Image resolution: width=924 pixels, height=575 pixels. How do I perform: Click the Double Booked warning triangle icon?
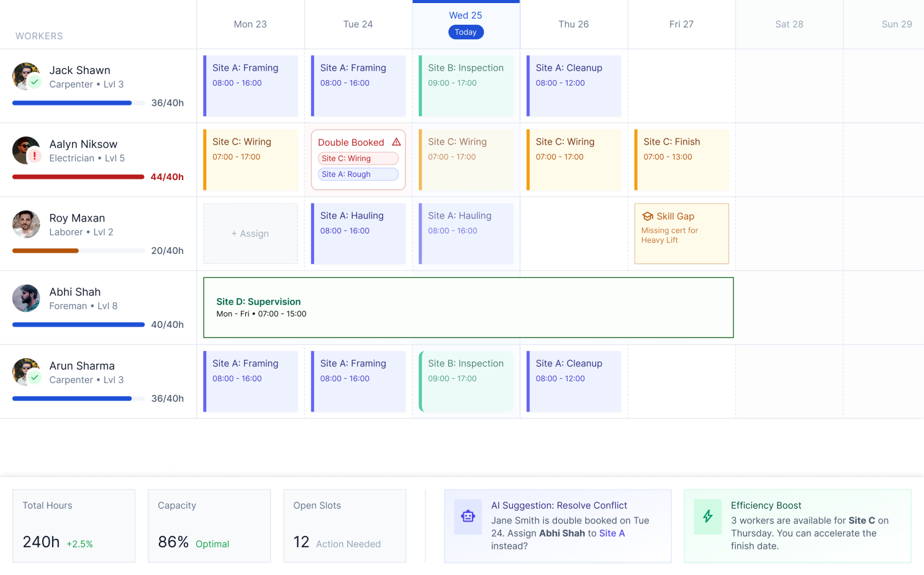point(396,142)
